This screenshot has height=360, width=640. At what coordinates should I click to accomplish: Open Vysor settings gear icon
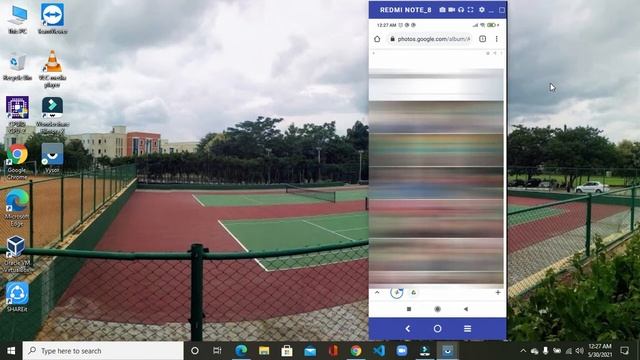(x=482, y=10)
